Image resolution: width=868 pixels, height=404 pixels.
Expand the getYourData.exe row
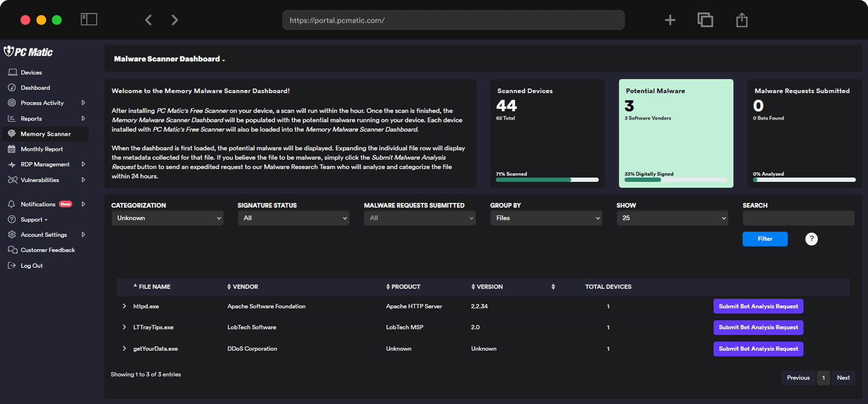(x=124, y=349)
